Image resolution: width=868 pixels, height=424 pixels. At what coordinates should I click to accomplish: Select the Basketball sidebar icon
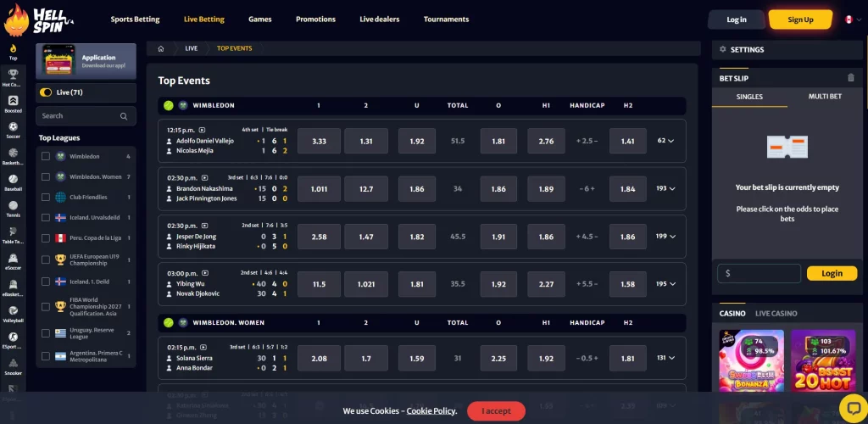tap(13, 153)
